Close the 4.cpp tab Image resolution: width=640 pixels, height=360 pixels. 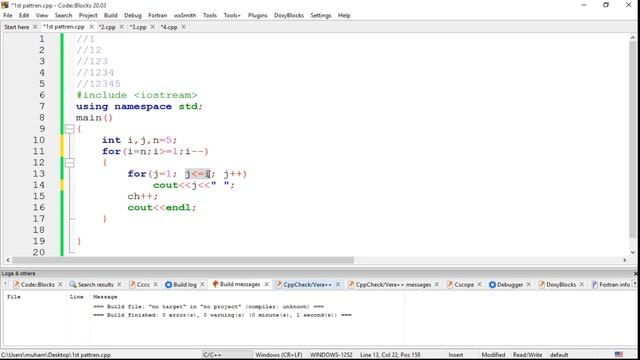click(184, 27)
